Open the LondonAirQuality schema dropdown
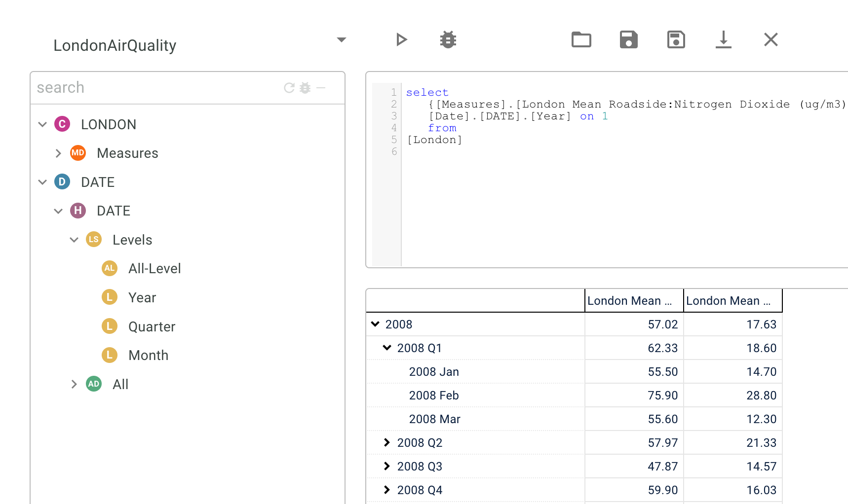The width and height of the screenshot is (848, 504). (x=341, y=39)
